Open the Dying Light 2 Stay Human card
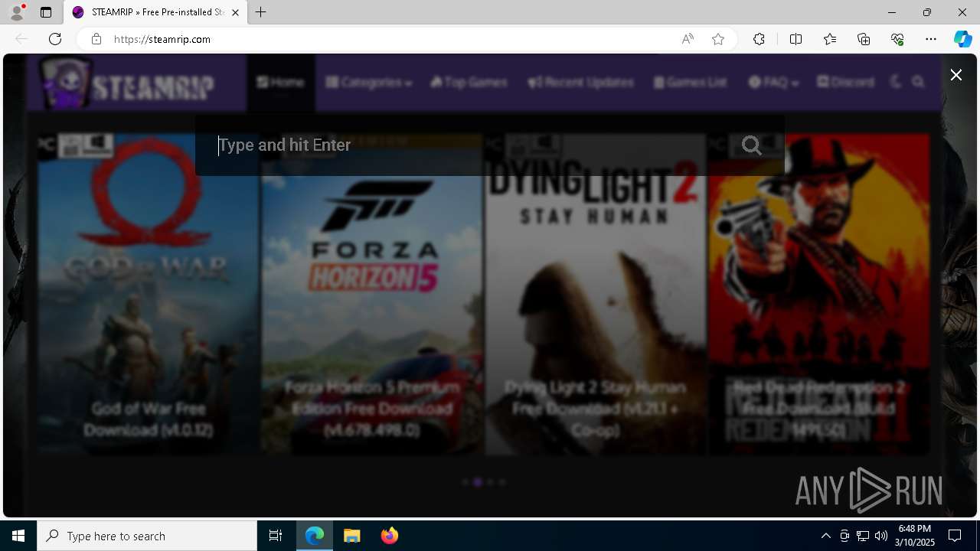 pyautogui.click(x=596, y=294)
